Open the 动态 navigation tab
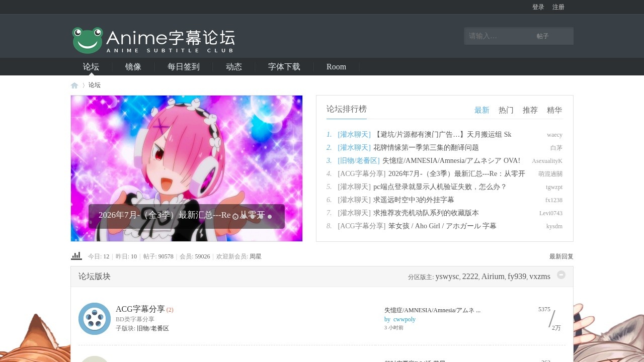 (234, 67)
